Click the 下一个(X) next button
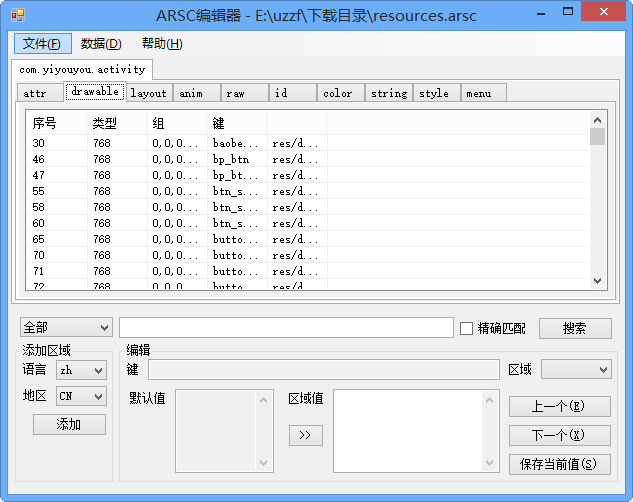The width and height of the screenshot is (633, 502). 560,435
